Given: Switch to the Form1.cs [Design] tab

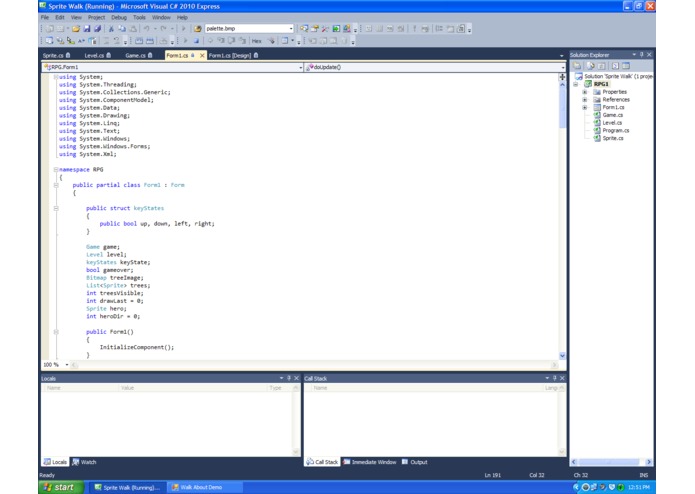Looking at the screenshot, I should 233,55.
